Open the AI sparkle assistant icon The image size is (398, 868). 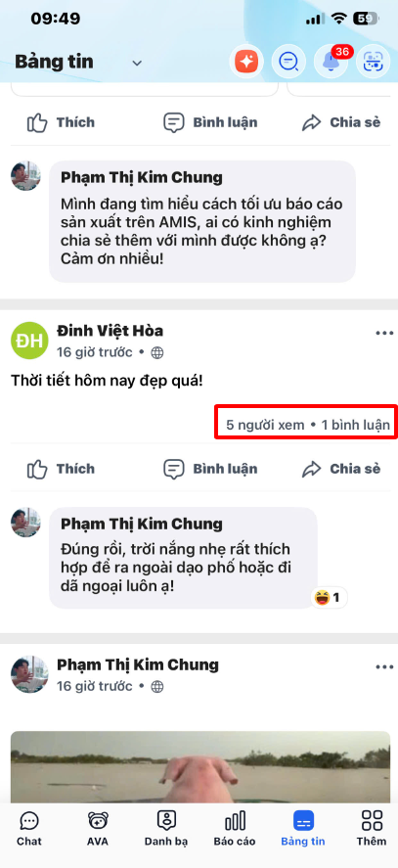(246, 62)
